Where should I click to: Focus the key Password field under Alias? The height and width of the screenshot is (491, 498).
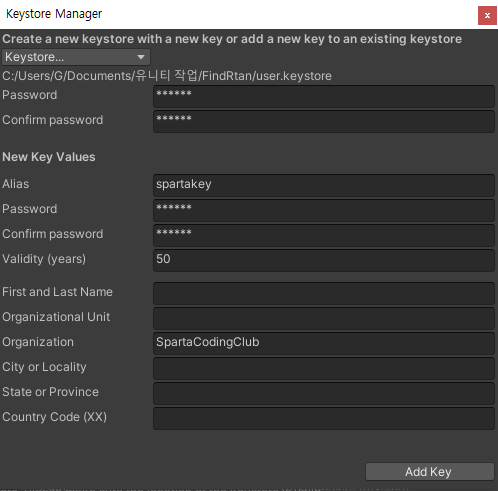pyautogui.click(x=324, y=210)
